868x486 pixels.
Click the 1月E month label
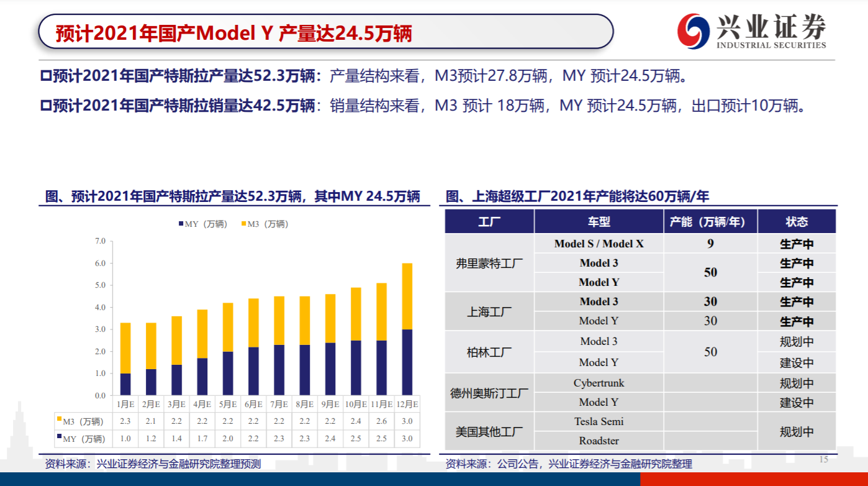point(125,404)
